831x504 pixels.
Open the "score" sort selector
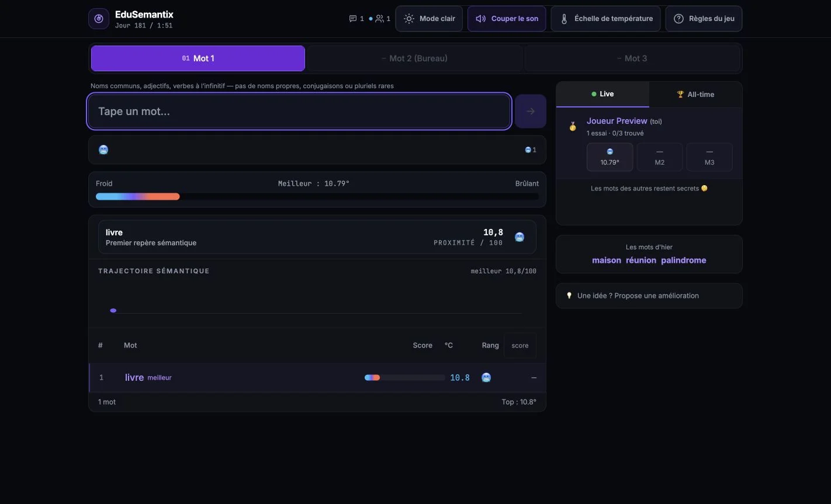[520, 346]
